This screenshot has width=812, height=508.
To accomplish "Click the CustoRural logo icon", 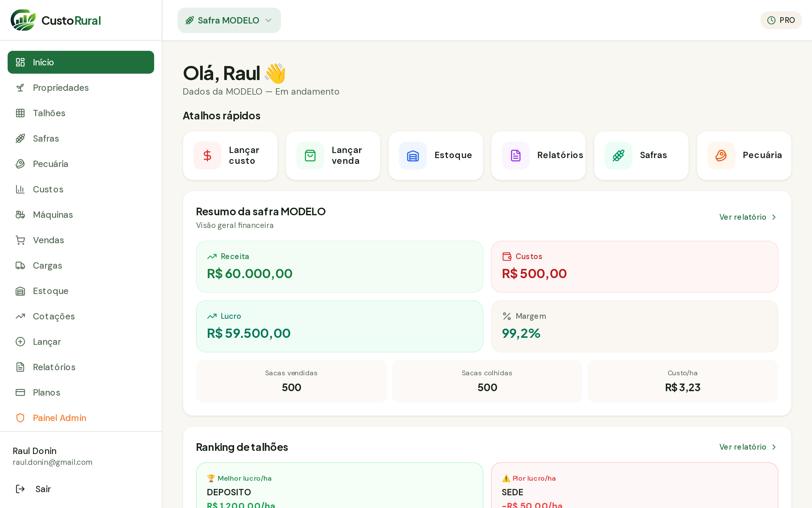I will pyautogui.click(x=23, y=20).
